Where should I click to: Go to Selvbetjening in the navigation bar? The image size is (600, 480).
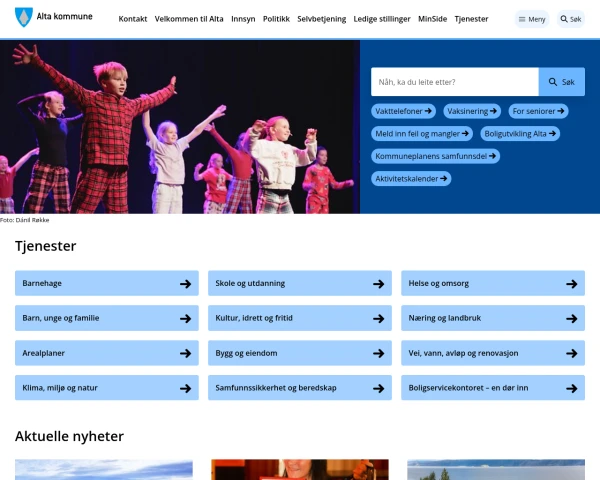tap(321, 19)
